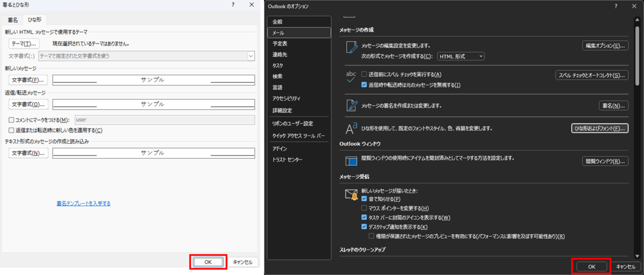Click 文字書式(O)... for reply messages
This screenshot has width=644, height=275.
[28, 104]
